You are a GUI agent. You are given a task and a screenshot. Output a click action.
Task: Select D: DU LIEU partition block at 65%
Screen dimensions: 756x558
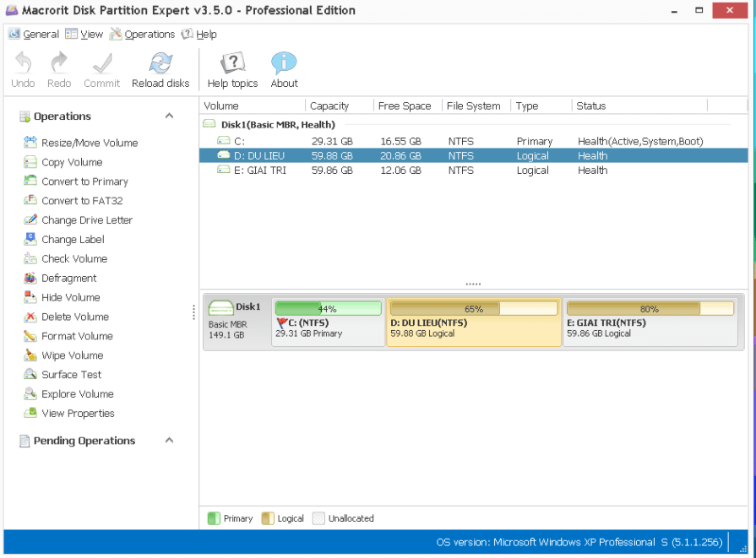(x=474, y=322)
